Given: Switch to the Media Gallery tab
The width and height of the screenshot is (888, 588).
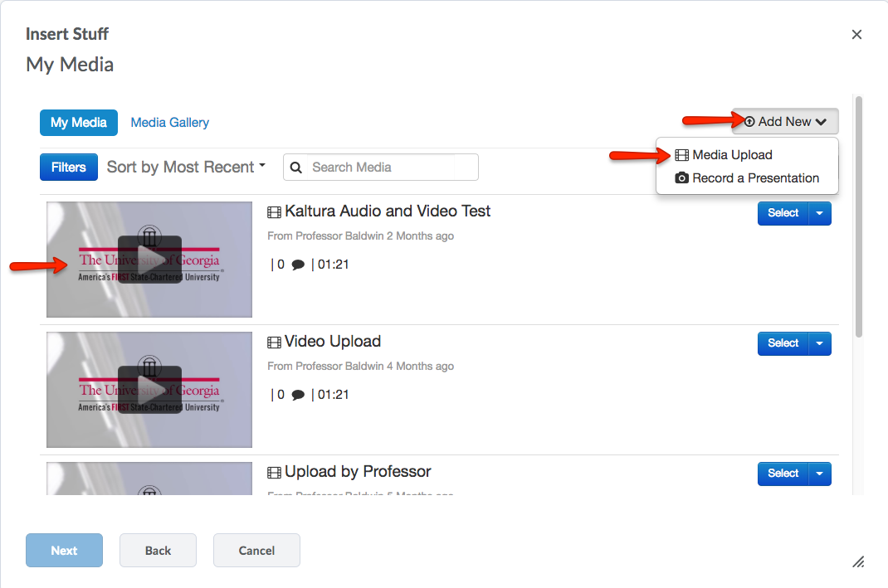Looking at the screenshot, I should point(170,123).
